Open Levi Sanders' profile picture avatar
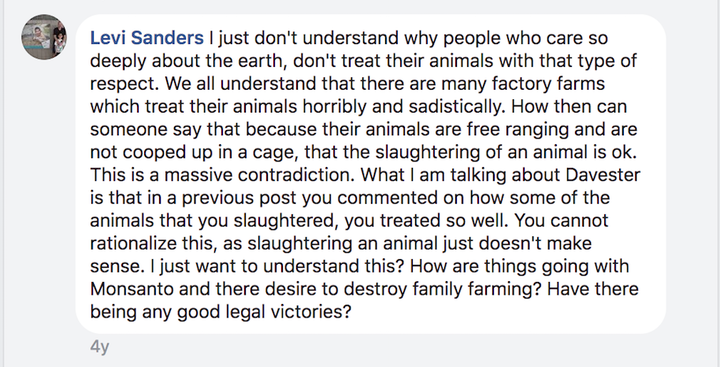The image size is (720, 367). coord(44,37)
